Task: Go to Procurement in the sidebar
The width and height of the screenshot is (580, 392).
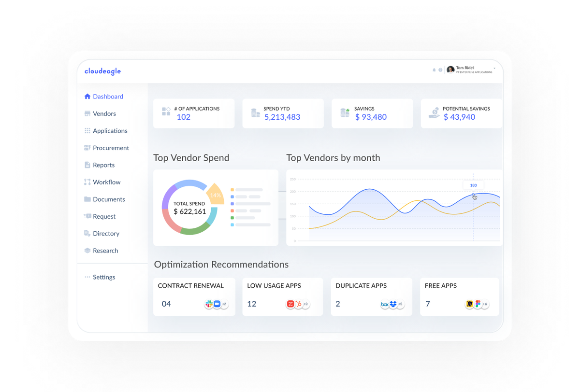Action: click(x=111, y=148)
